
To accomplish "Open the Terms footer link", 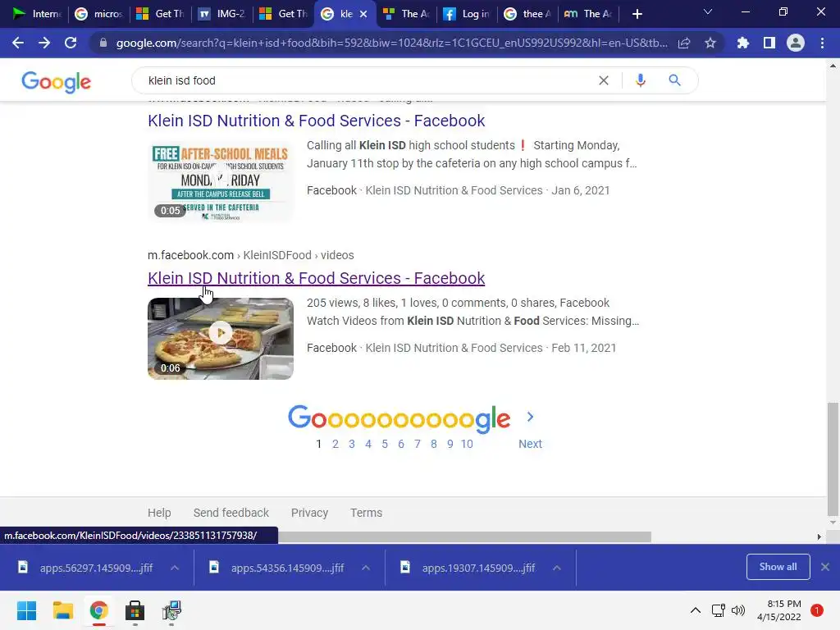I will coord(366,513).
